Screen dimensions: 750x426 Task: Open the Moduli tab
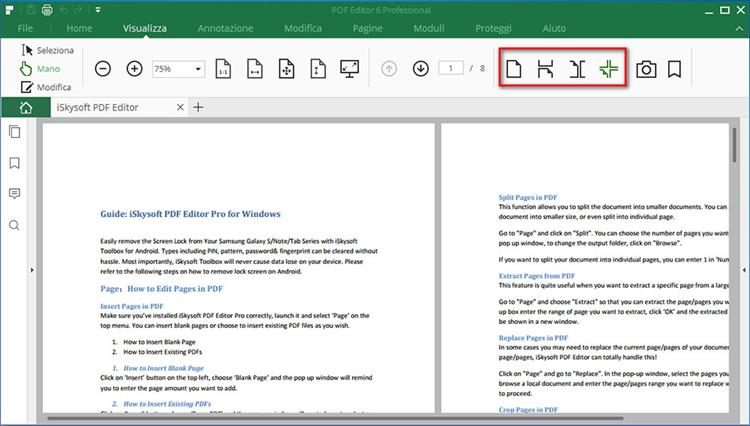coord(429,28)
